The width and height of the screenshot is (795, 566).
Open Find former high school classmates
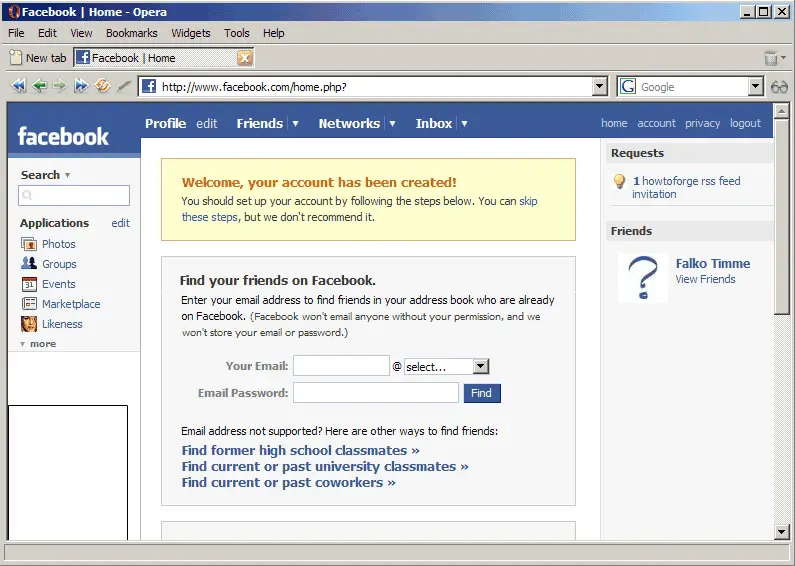[301, 450]
